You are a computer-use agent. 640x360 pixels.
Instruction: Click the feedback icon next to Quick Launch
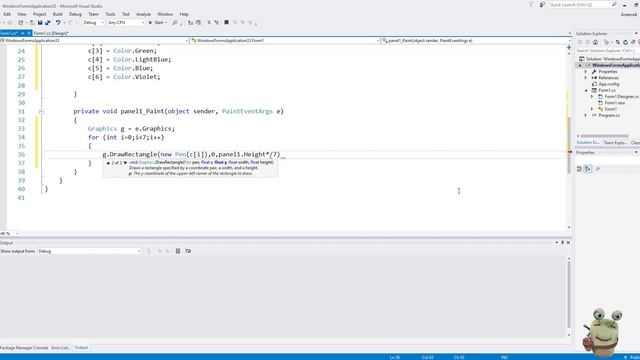click(x=542, y=4)
